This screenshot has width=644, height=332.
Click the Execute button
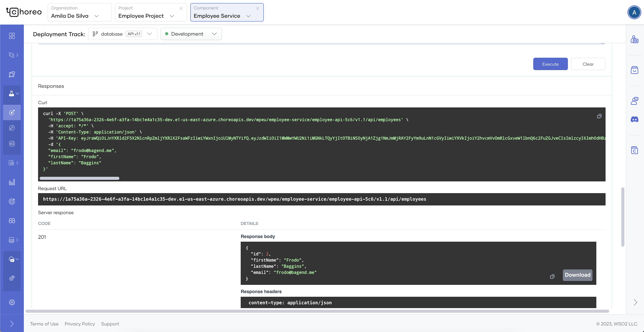coord(550,64)
